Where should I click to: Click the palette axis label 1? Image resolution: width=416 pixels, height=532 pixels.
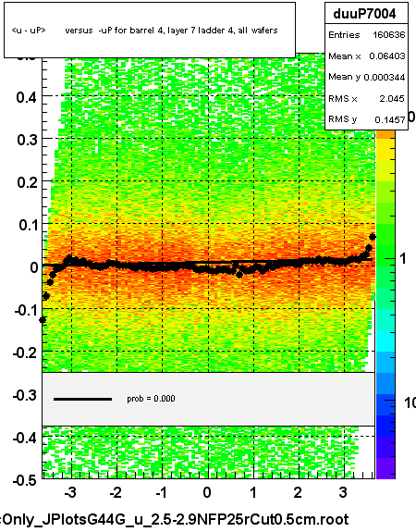403,259
